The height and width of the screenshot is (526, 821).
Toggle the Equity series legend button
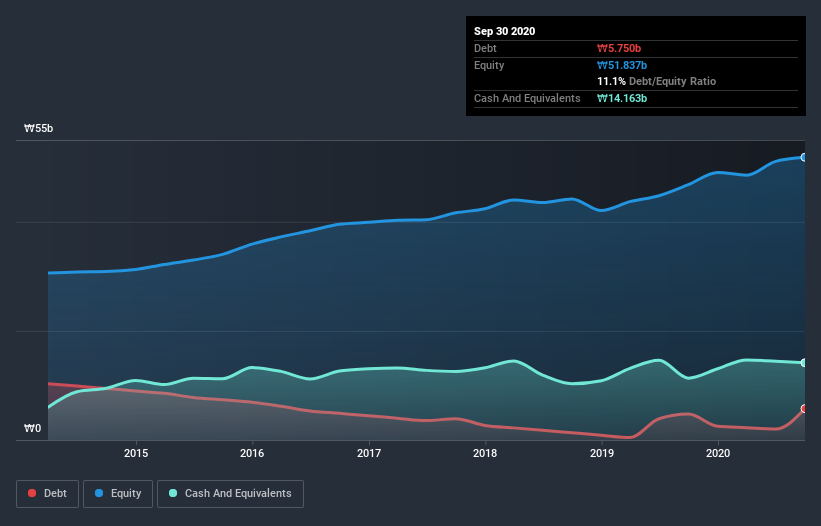pyautogui.click(x=118, y=494)
